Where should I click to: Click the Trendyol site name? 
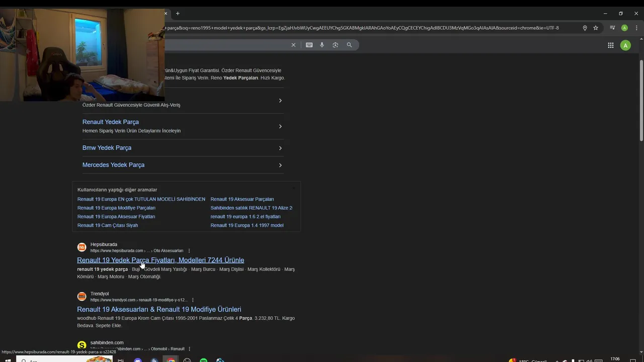click(100, 294)
